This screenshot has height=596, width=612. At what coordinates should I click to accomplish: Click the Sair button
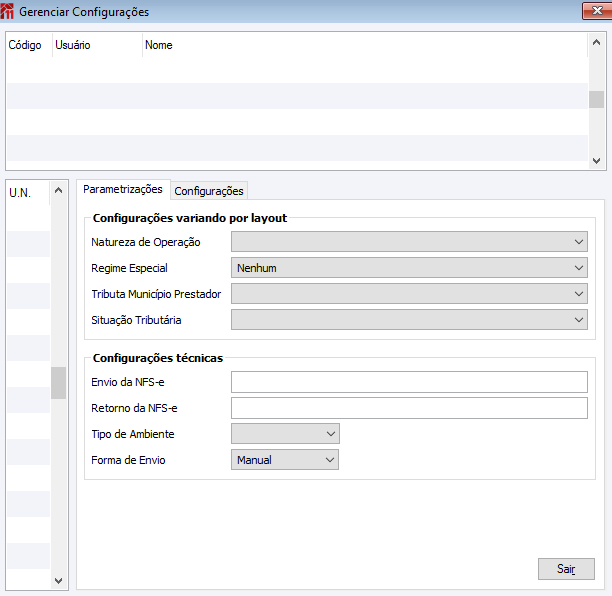pos(566,569)
